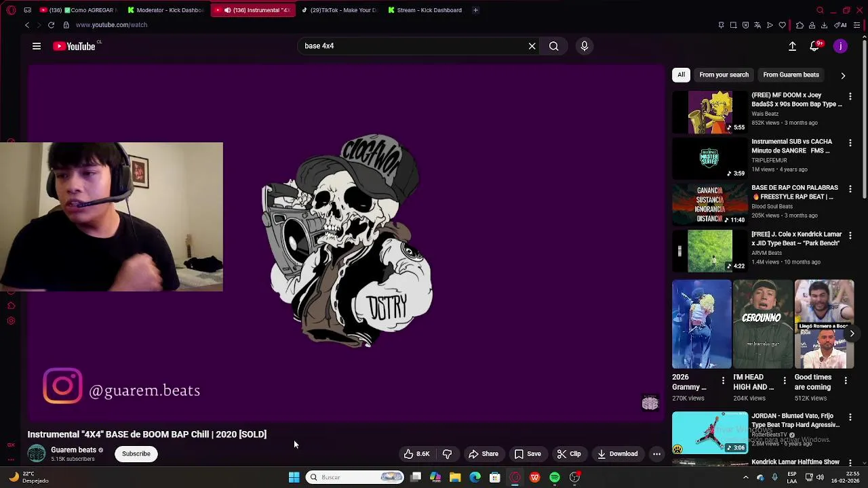
Task: Open J. Cole x Kendrick Lamar video thumbnail
Action: click(x=709, y=250)
